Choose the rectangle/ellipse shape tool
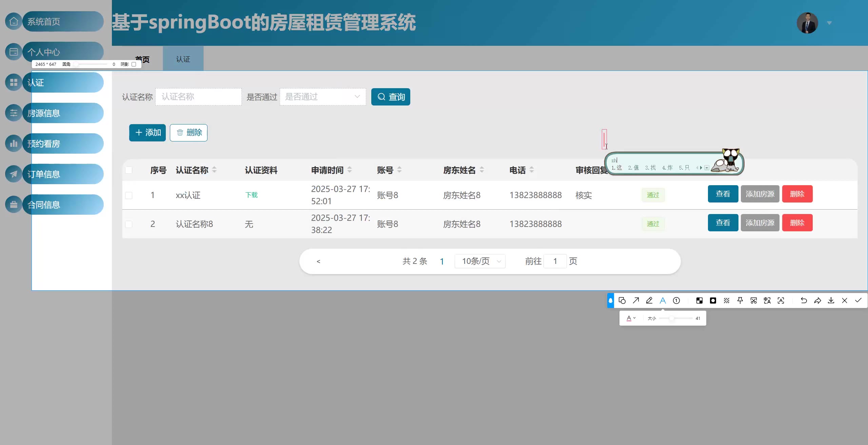 tap(622, 301)
